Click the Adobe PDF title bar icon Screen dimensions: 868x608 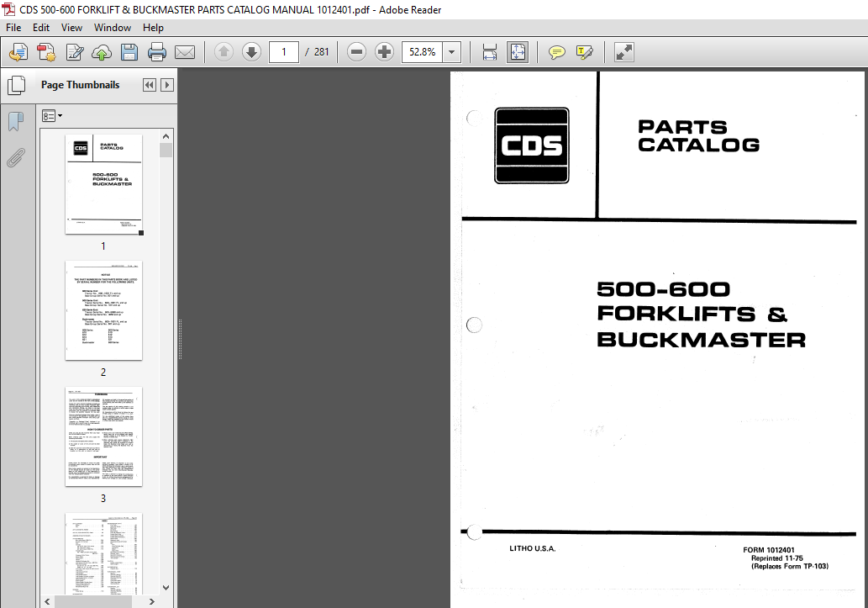click(8, 9)
